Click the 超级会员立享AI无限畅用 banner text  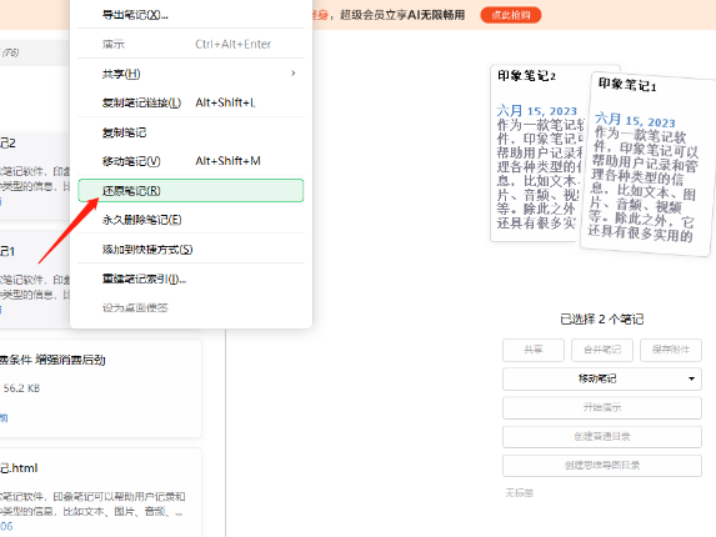(x=402, y=15)
